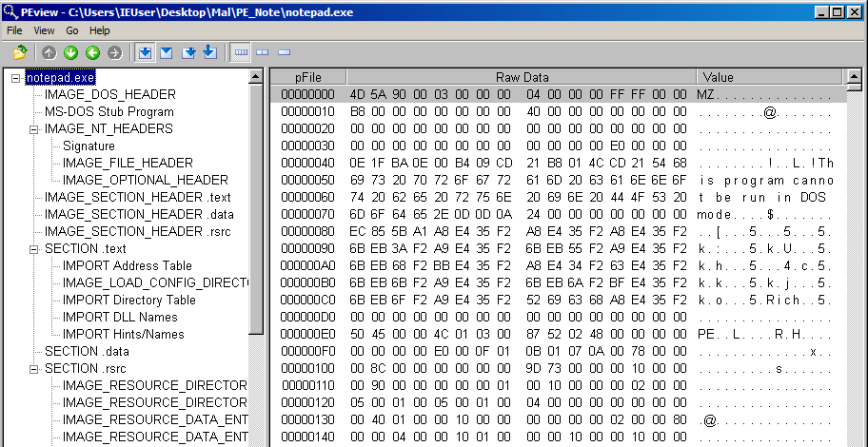Screen dimensions: 868x447
Task: Click the Value column header
Action: [x=769, y=77]
